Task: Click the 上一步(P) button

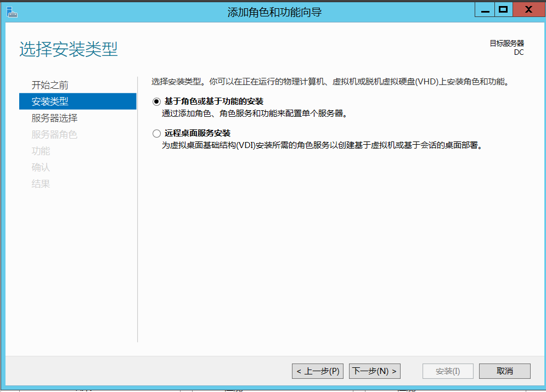Action: tap(318, 371)
